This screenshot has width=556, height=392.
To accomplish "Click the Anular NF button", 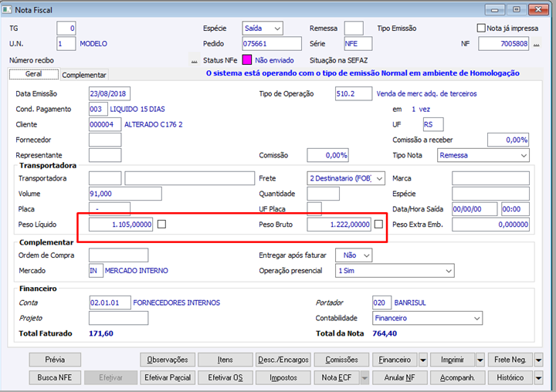I will [399, 378].
